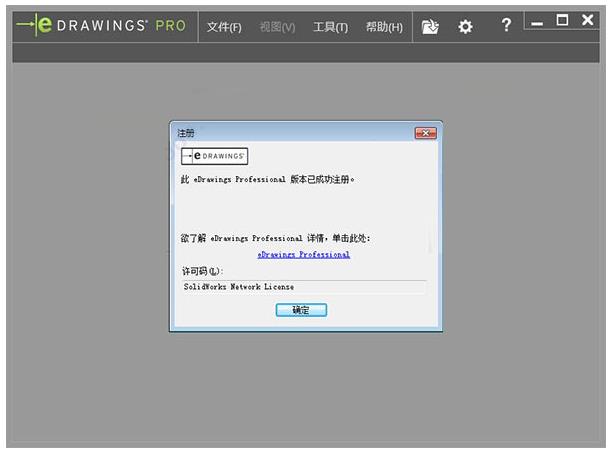Open the file folder icon in the toolbar
This screenshot has height=453, width=612.
[x=430, y=27]
